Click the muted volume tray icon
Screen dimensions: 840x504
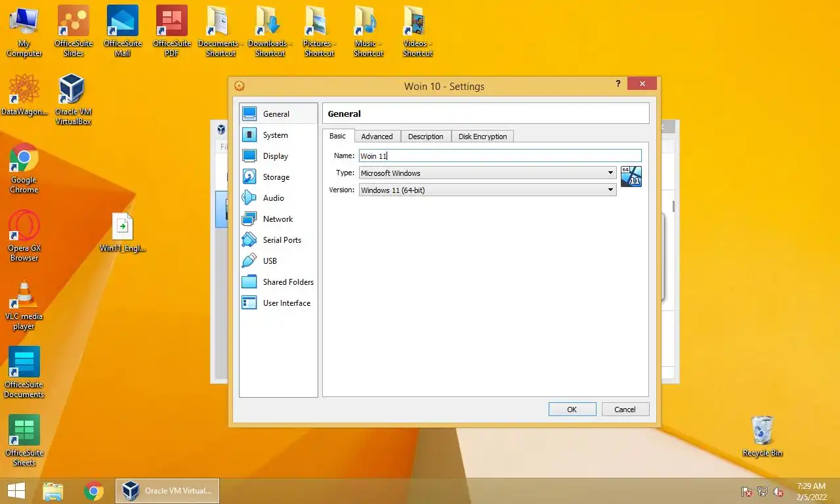pos(778,492)
